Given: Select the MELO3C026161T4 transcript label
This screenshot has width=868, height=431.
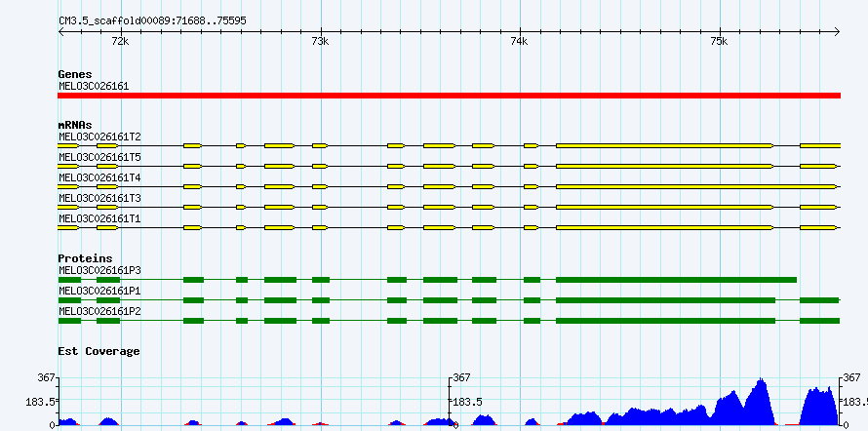Looking at the screenshot, I should pos(99,178).
